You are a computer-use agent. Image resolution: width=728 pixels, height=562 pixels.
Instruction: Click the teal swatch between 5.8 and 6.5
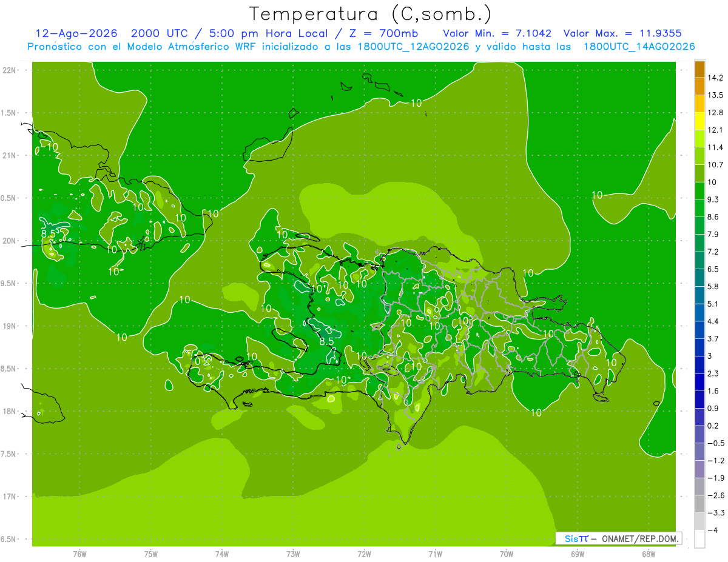point(699,278)
